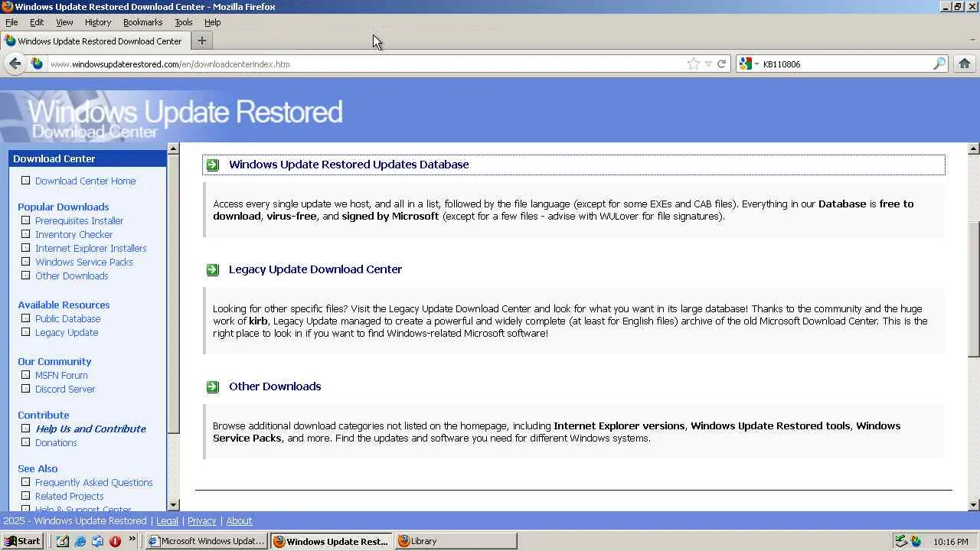Open Internet Explorer Installers sidebar link

click(x=90, y=249)
